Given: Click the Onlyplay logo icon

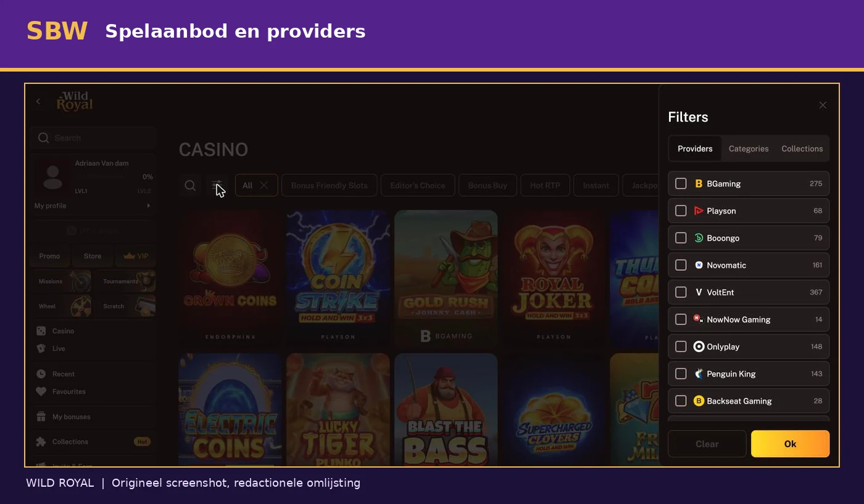Looking at the screenshot, I should [x=699, y=347].
